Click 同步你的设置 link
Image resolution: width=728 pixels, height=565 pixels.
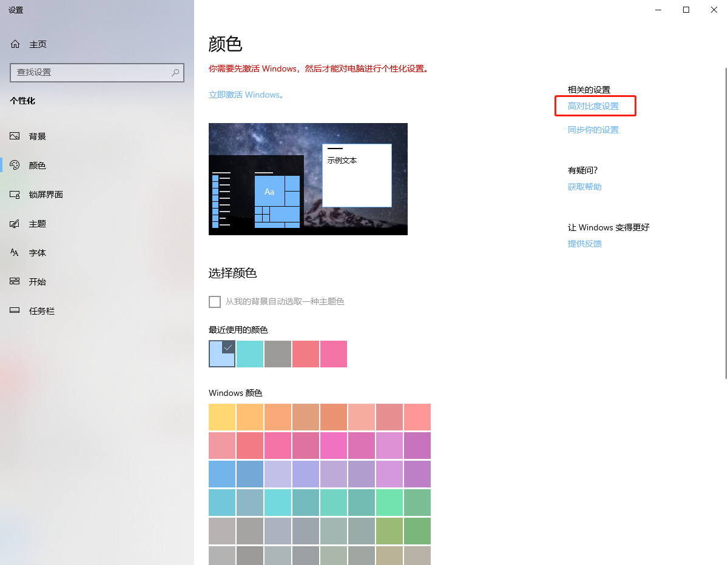pos(593,129)
